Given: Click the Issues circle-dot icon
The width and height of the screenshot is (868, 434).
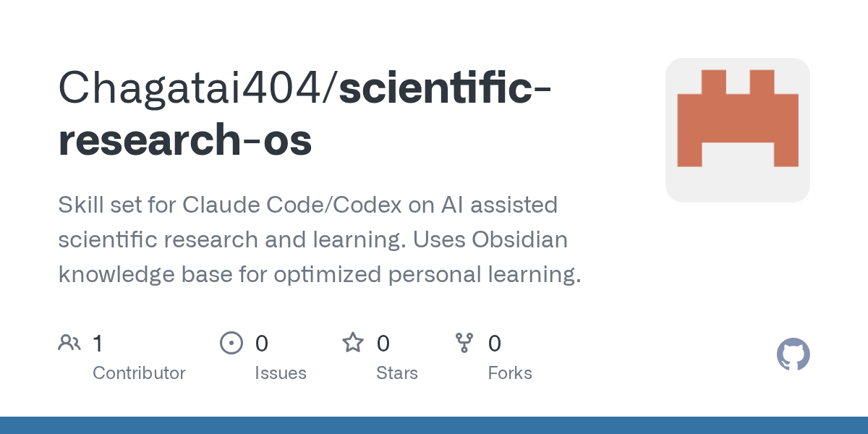Looking at the screenshot, I should [x=231, y=343].
